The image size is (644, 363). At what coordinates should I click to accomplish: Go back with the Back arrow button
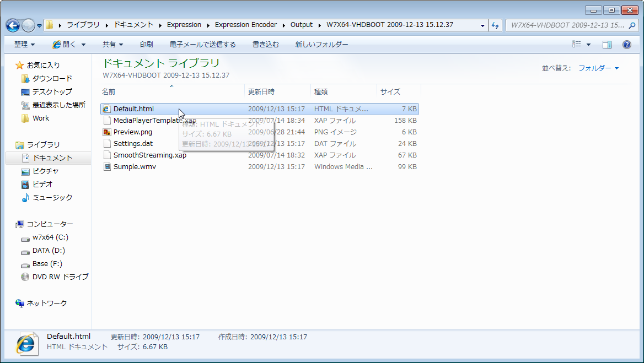click(13, 25)
